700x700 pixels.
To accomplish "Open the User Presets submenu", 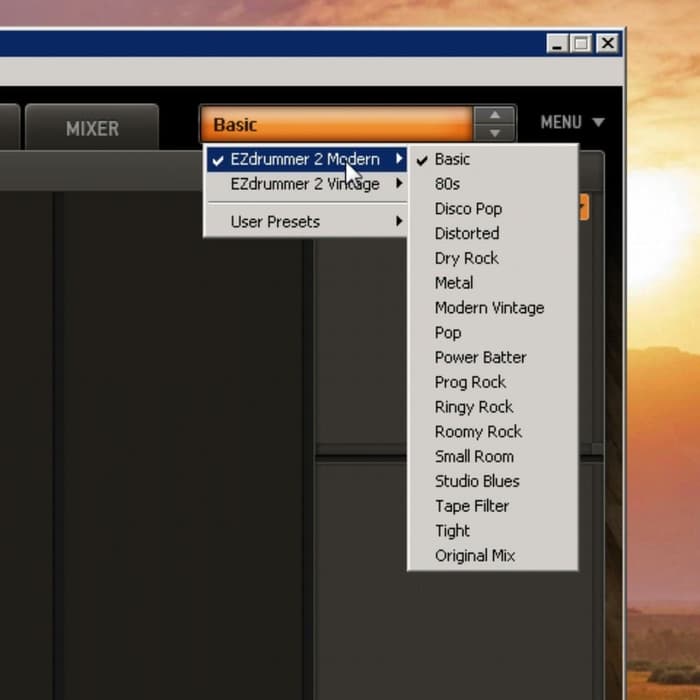I will [x=307, y=221].
